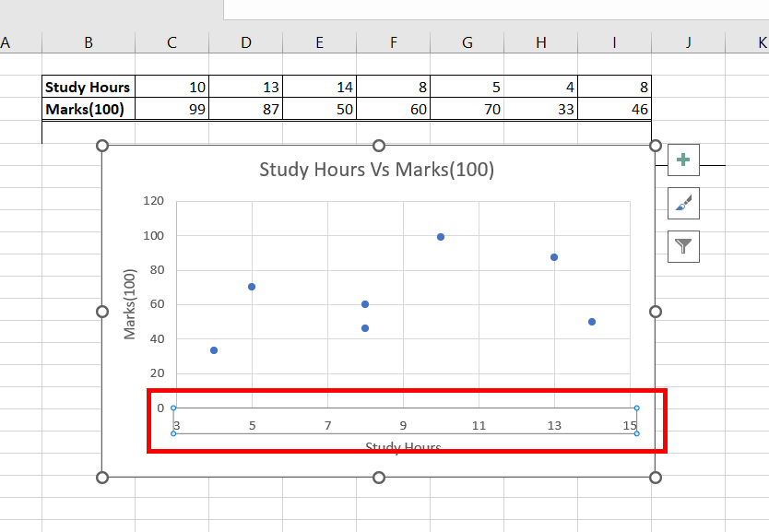Viewport: 769px width, 532px height.
Task: Select the chart title 'Study Hours Vs Marks(100)'
Action: pos(376,170)
